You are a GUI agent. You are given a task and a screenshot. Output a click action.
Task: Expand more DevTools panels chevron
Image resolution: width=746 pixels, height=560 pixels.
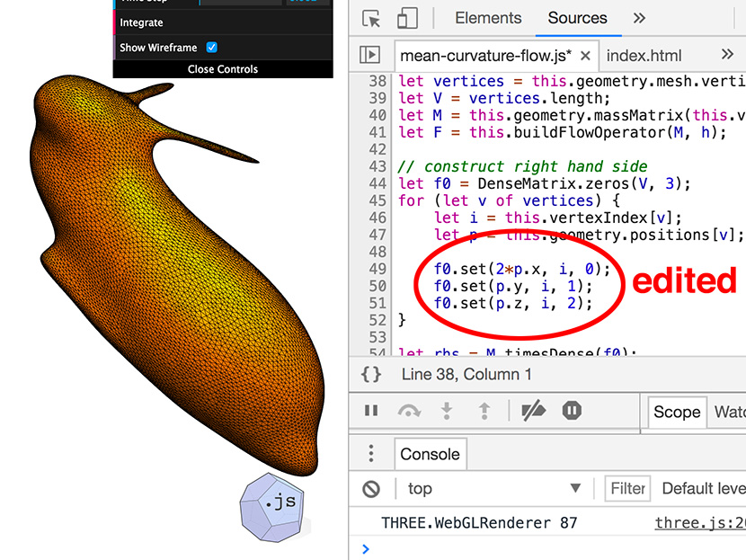click(639, 18)
